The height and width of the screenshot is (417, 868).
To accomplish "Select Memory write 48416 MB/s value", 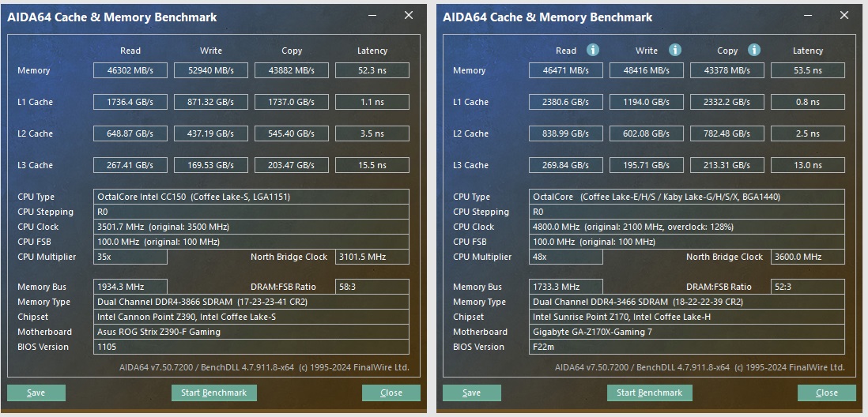I will tap(647, 70).
